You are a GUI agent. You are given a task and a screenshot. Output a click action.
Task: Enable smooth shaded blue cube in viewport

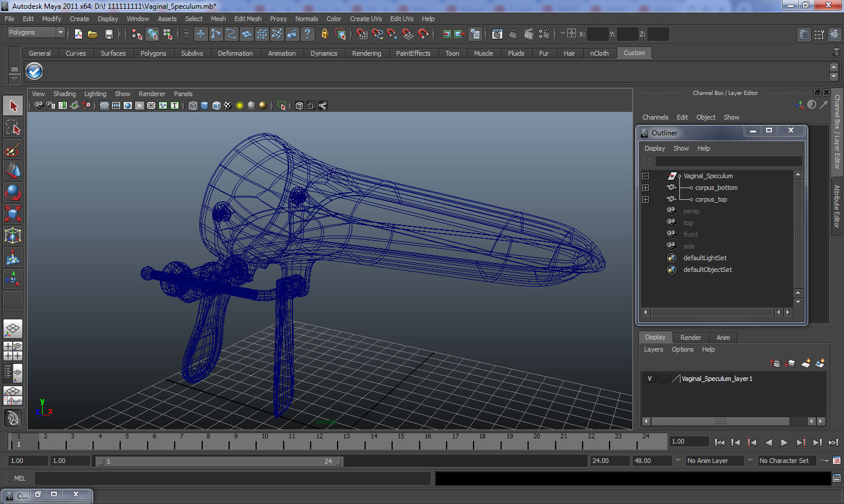pos(205,105)
